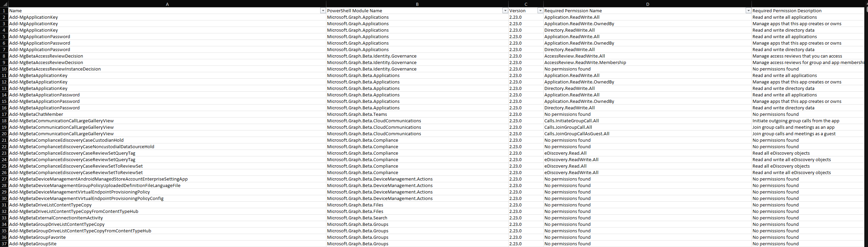Screen dimensions: 868x247
Task: Select cell 'Add-MgBetaAccessReviewInstanceDecision'
Action: (x=167, y=69)
